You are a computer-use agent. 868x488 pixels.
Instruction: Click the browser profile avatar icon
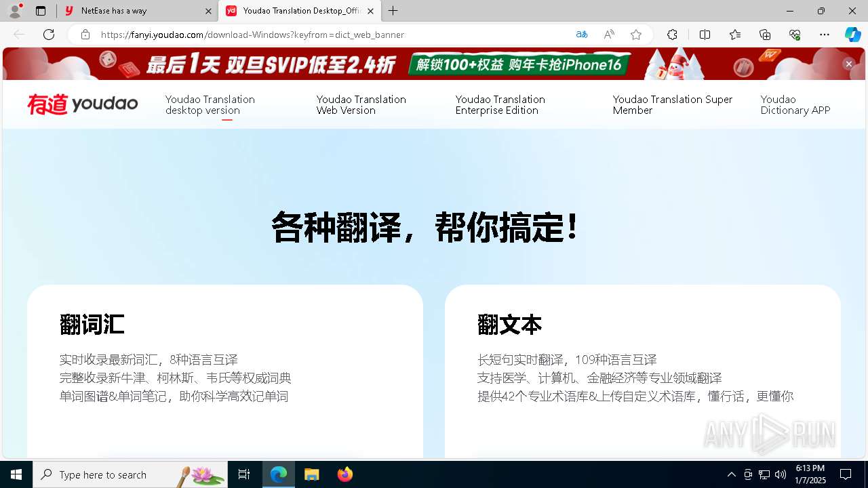(x=14, y=11)
